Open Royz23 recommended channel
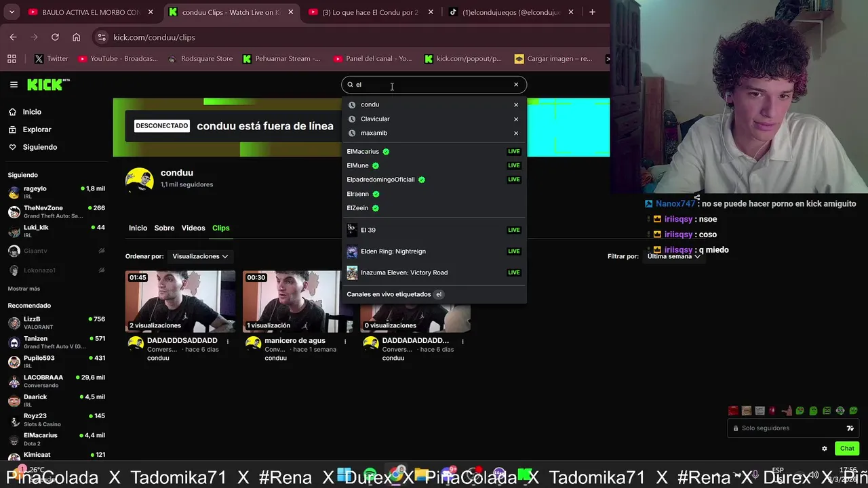Screen dimensions: 868x488 click(56, 420)
